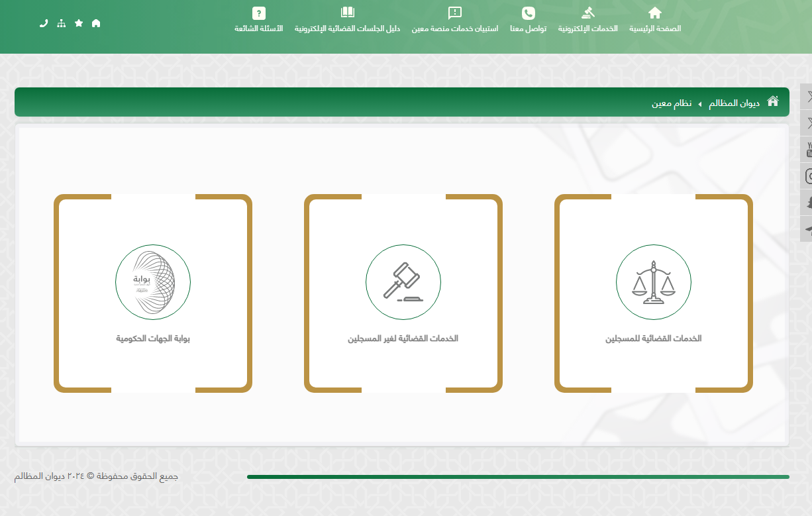Click the scales of justice circle icon
This screenshot has width=812, height=516.
point(653,282)
